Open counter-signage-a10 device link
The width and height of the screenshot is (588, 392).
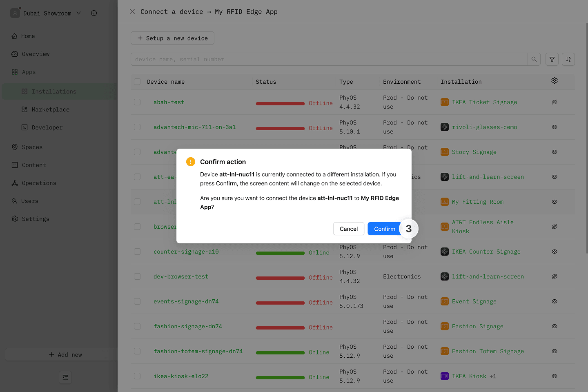coord(186,252)
